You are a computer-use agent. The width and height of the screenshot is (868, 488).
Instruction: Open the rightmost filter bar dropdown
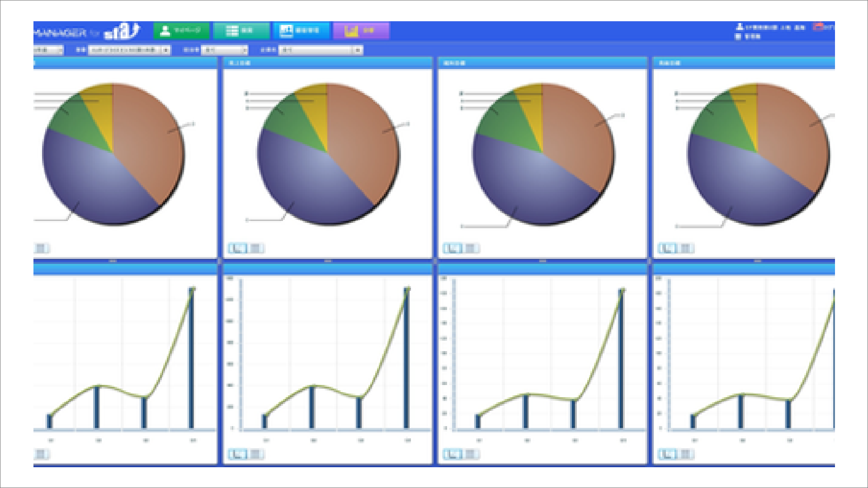pyautogui.click(x=321, y=50)
